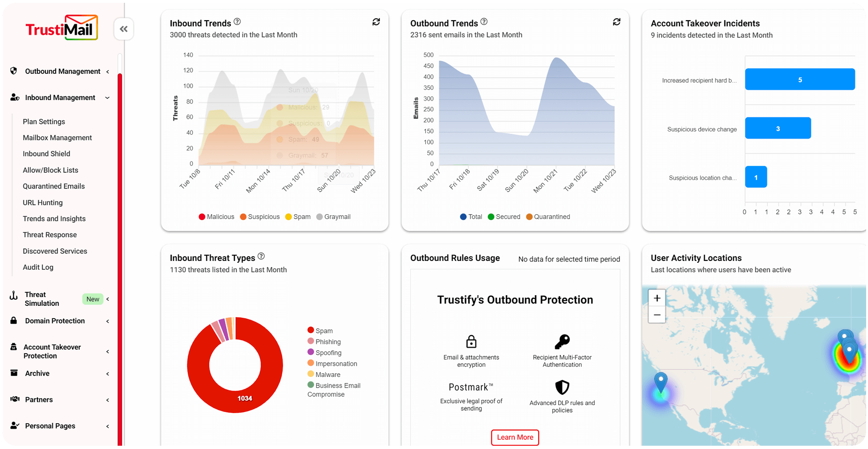Expand the Outbound Management menu
Screen dimensions: 868x449
[x=63, y=71]
